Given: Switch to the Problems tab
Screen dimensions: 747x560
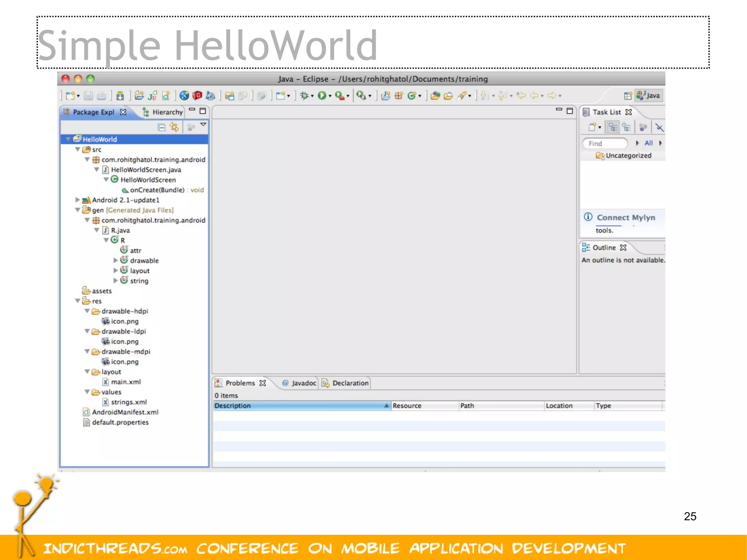Looking at the screenshot, I should tap(240, 383).
